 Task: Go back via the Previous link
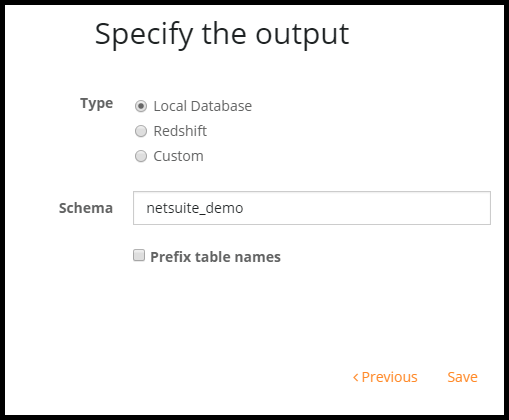click(385, 377)
